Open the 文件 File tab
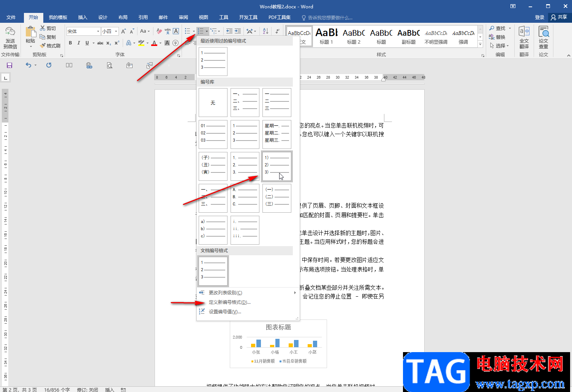The height and width of the screenshot is (392, 572). tap(11, 17)
